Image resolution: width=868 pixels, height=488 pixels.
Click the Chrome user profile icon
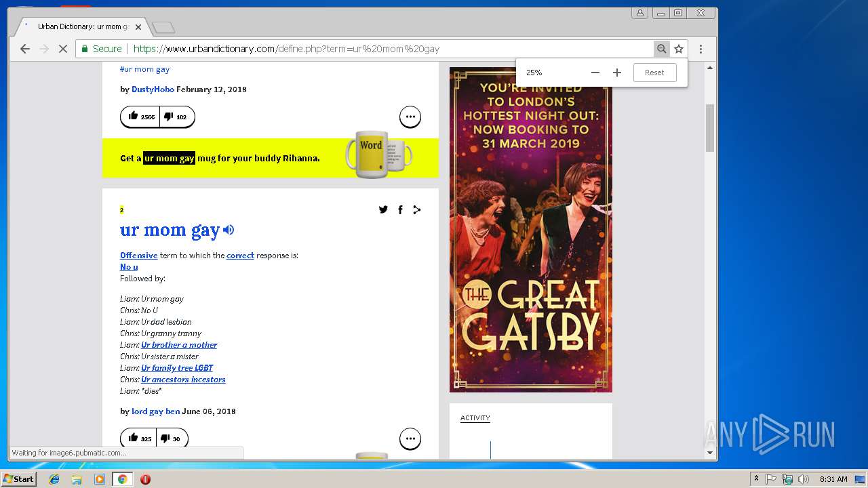639,13
